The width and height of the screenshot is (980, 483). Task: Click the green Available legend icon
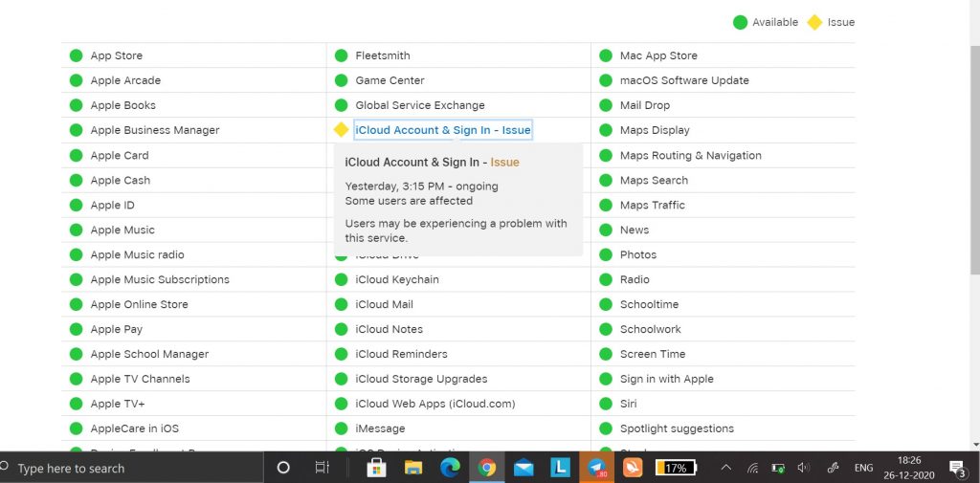click(x=740, y=23)
